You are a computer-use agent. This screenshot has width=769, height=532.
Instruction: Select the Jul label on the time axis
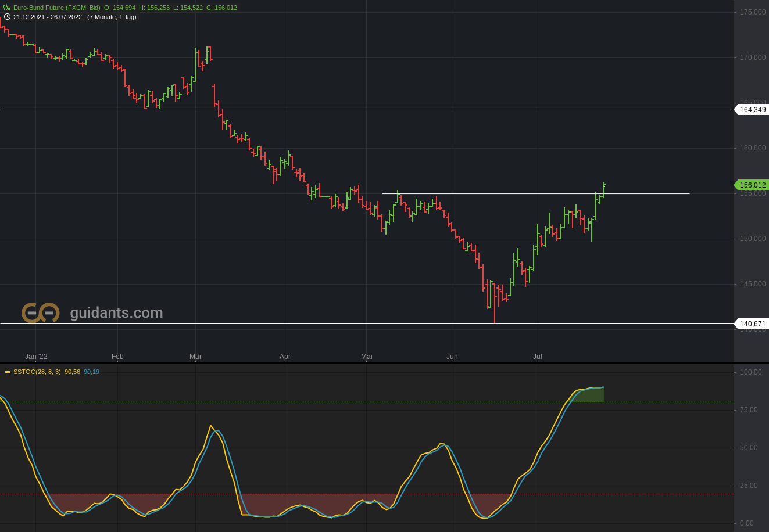tap(537, 357)
